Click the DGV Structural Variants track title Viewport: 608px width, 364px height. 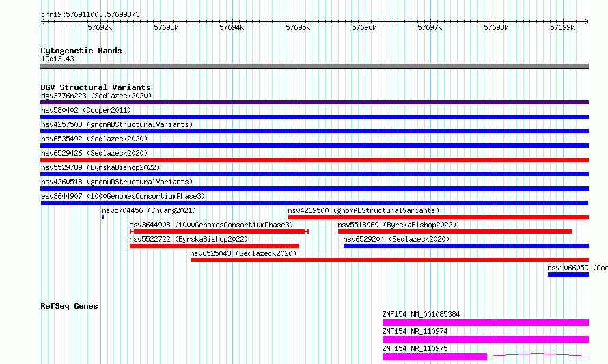tap(96, 87)
